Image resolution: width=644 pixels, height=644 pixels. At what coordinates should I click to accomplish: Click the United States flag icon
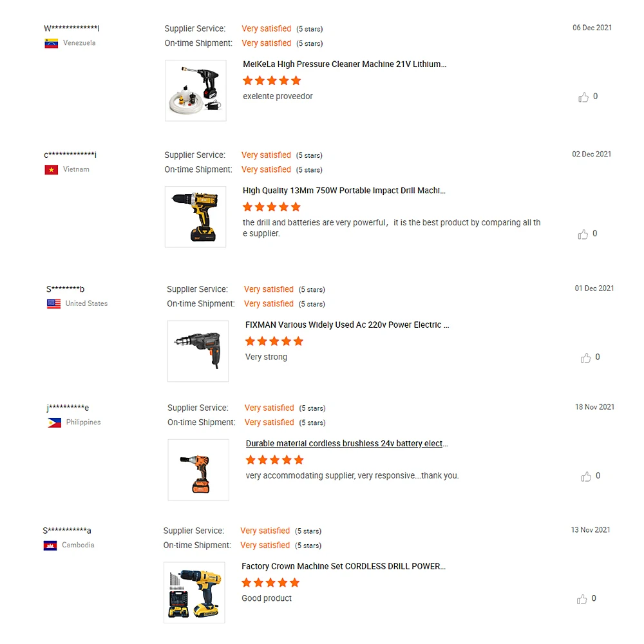54,304
